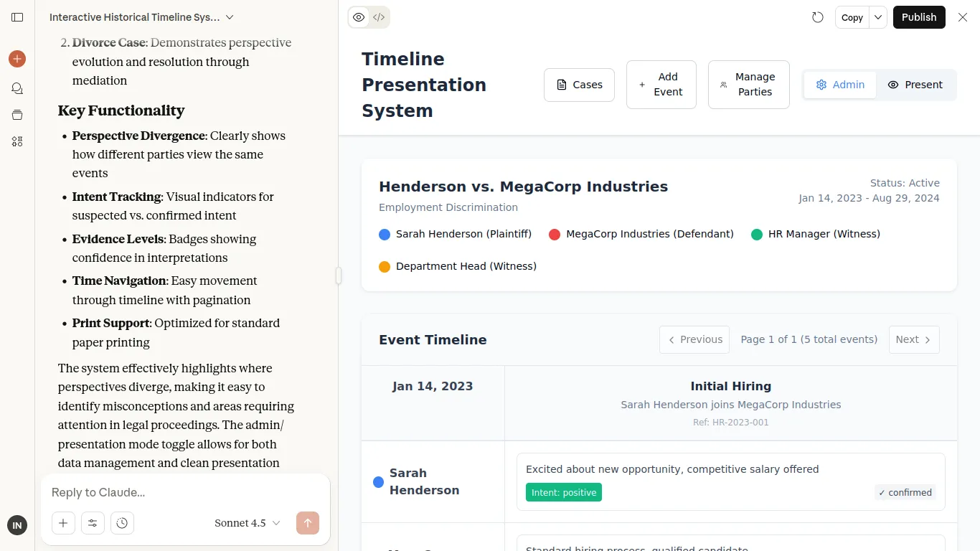Open the Cases menu button

click(x=579, y=85)
